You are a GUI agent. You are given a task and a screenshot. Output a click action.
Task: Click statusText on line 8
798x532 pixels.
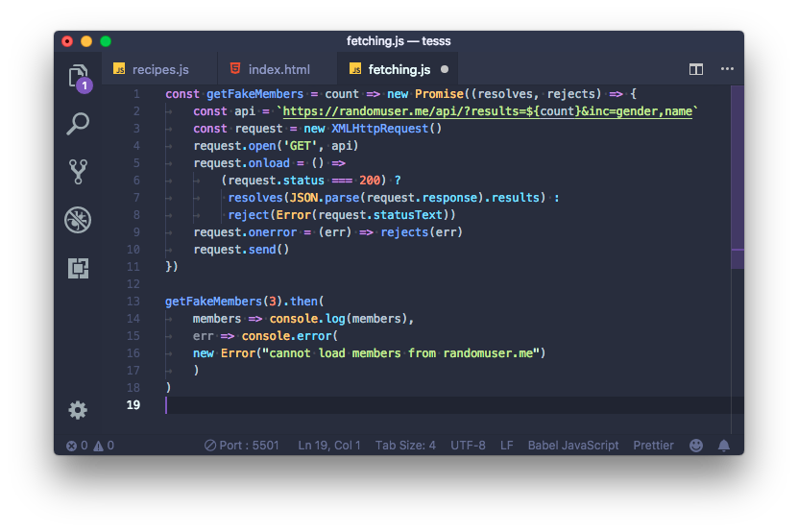tap(408, 215)
